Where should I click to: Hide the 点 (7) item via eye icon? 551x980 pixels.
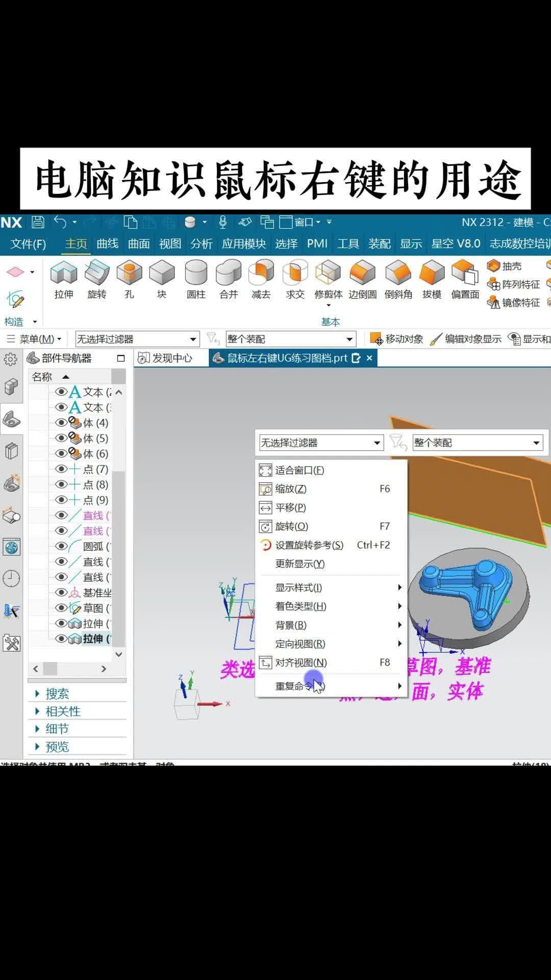point(61,469)
